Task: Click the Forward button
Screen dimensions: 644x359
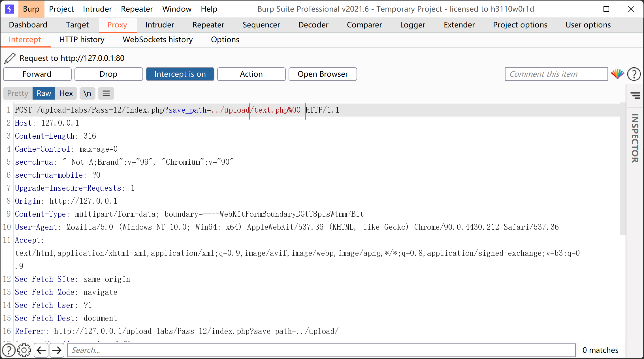Action: point(37,74)
